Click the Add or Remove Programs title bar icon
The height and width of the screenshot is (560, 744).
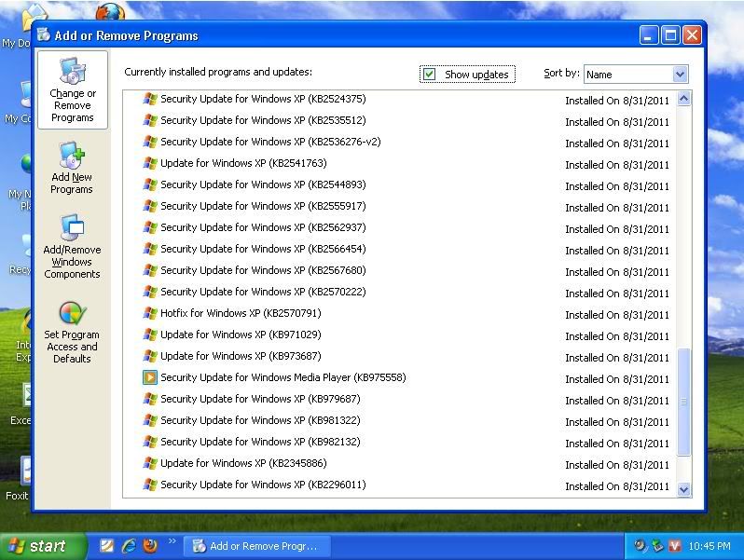tap(44, 34)
